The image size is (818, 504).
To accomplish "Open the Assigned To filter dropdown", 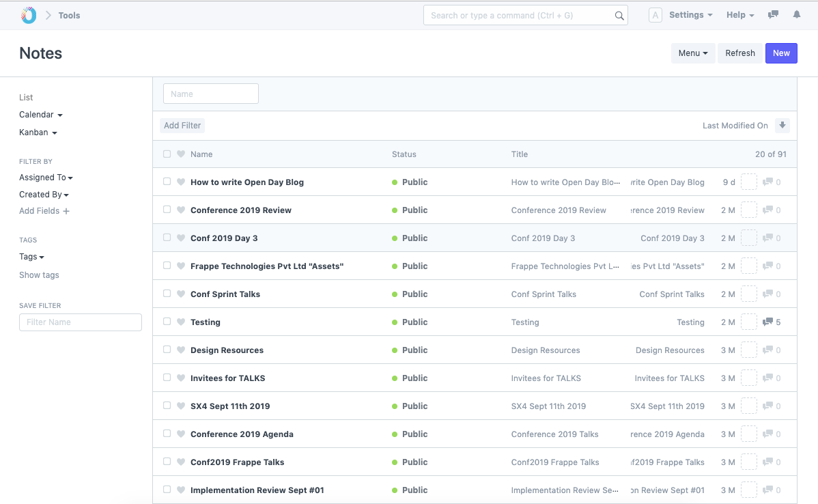I will (x=46, y=178).
